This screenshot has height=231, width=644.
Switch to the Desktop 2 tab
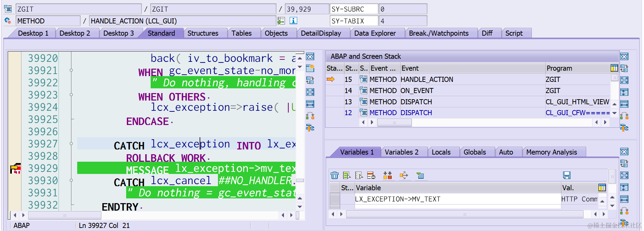pyautogui.click(x=75, y=33)
